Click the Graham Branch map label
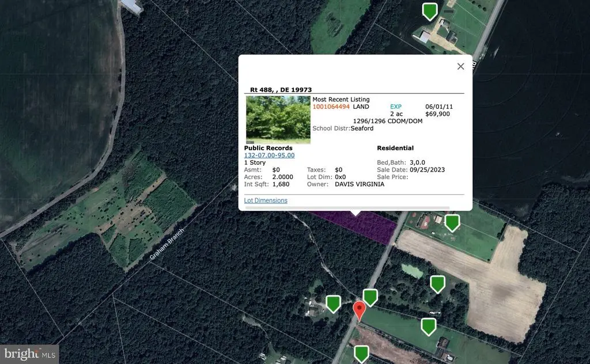The width and height of the screenshot is (590, 364). [167, 244]
